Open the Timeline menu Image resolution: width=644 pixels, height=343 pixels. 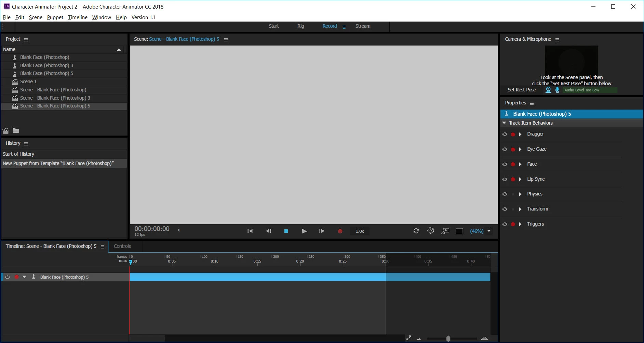tap(78, 17)
